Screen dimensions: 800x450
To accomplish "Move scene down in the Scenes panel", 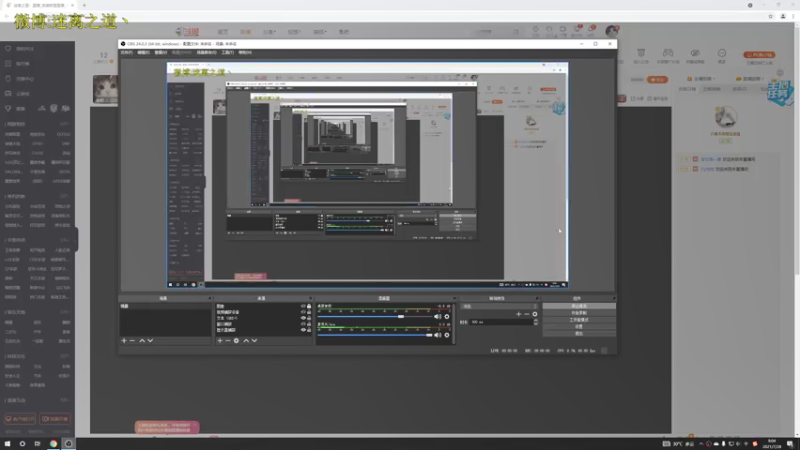I will 151,340.
